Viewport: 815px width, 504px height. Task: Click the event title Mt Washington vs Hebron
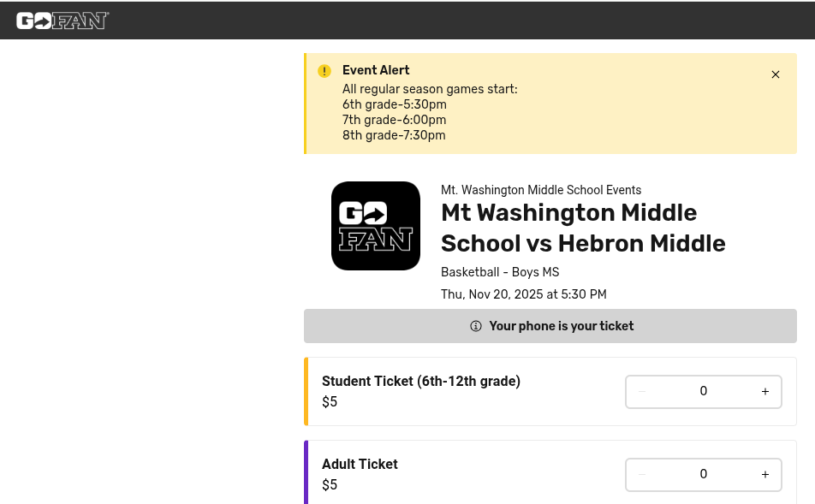[582, 228]
